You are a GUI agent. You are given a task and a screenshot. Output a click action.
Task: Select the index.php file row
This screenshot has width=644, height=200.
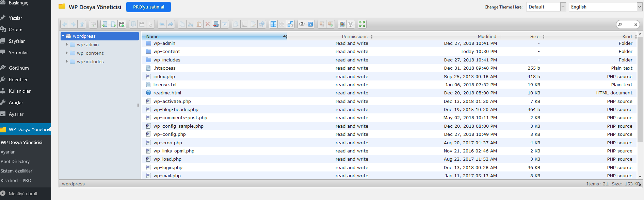[389, 76]
